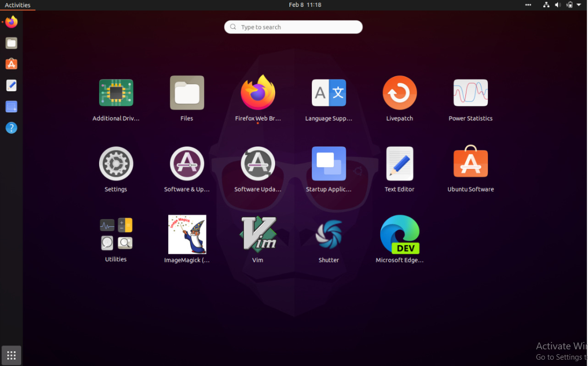
Task: Open the Settings gear app
Action: click(116, 164)
